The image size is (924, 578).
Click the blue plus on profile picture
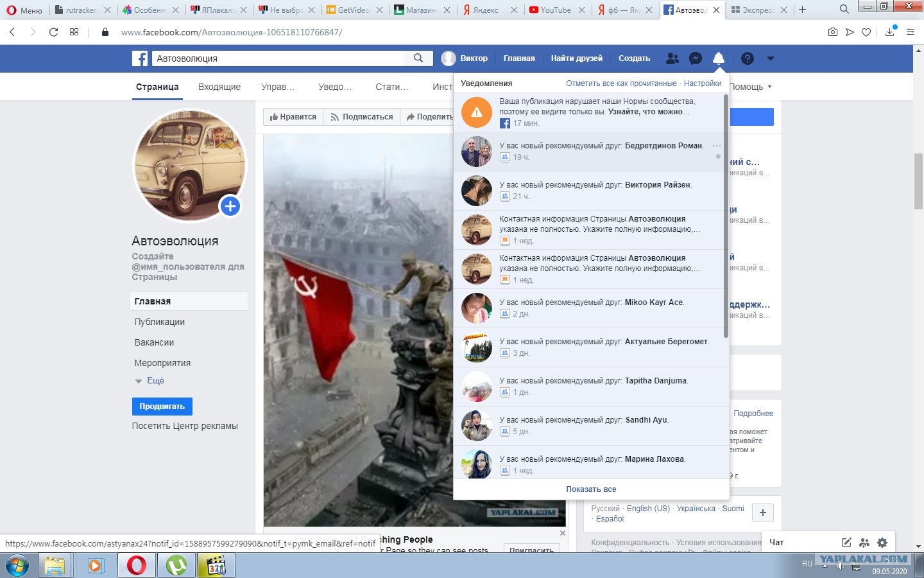click(230, 206)
